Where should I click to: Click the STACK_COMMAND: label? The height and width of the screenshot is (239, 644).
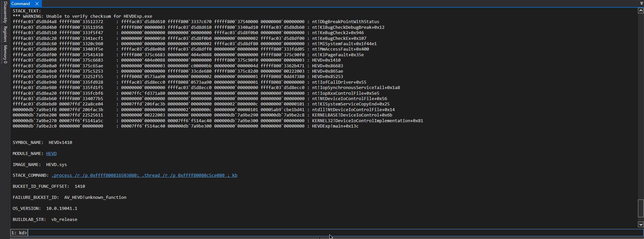(31, 175)
